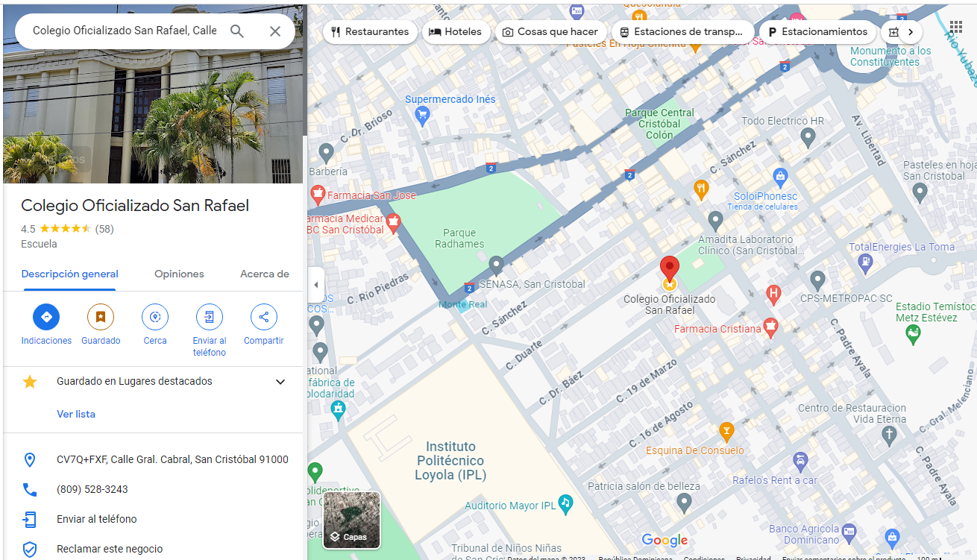Screen dimensions: 977x560
Task: Select Estaciones de transporte chip
Action: tap(682, 32)
